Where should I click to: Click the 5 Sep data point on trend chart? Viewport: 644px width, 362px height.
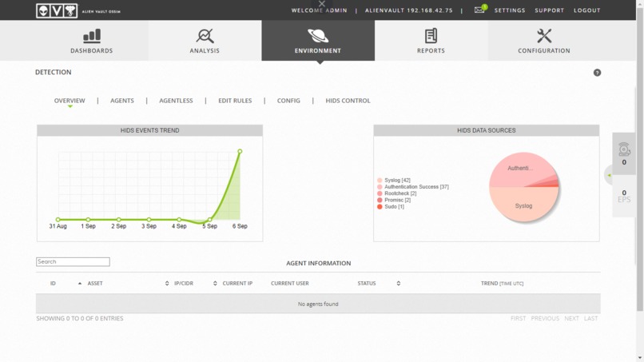click(210, 220)
